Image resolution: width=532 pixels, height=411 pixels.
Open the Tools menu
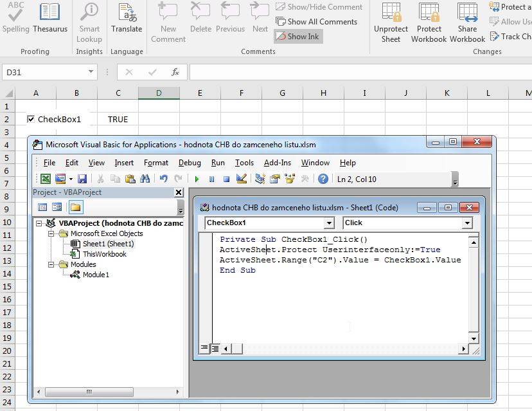pos(244,163)
